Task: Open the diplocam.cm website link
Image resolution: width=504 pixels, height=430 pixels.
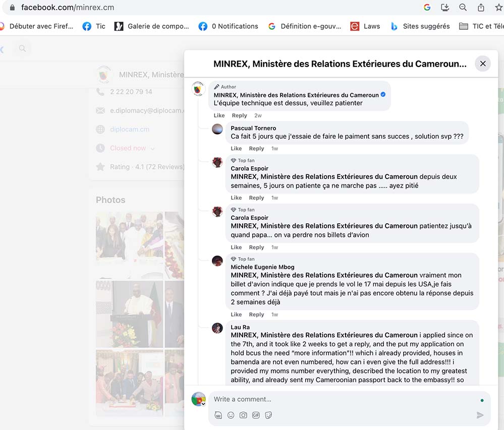Action: pyautogui.click(x=130, y=129)
